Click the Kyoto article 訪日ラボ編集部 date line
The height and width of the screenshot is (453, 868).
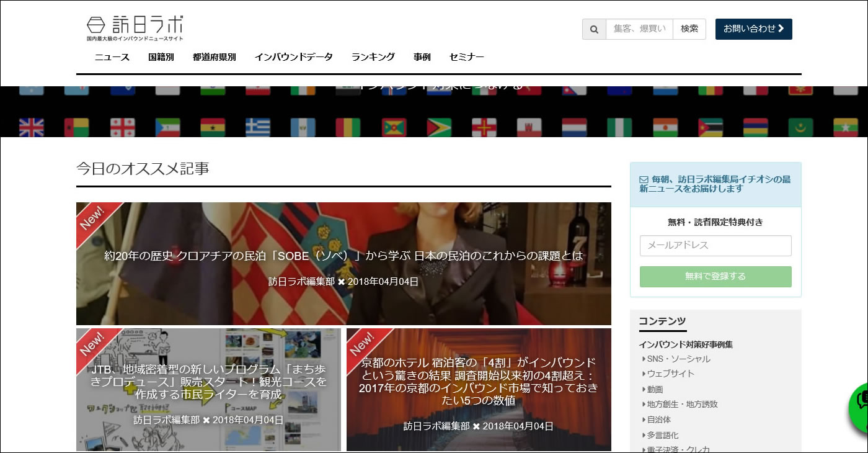(x=479, y=426)
